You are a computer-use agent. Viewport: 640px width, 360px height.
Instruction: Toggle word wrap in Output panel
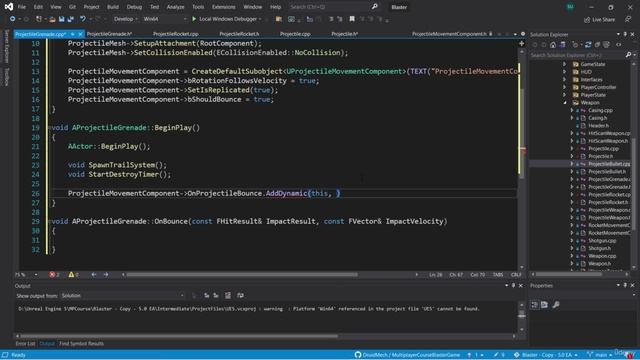click(240, 296)
